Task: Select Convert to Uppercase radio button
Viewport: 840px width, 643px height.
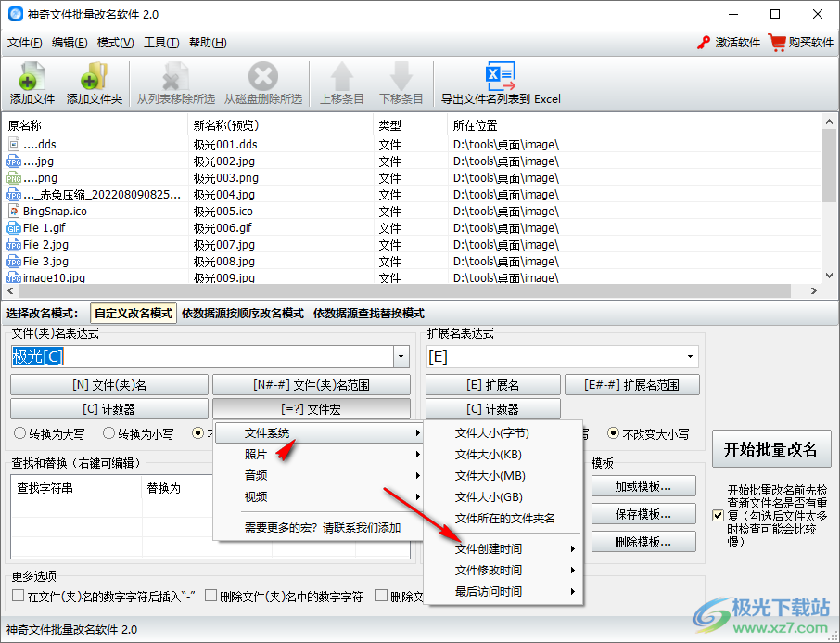Action: click(19, 433)
